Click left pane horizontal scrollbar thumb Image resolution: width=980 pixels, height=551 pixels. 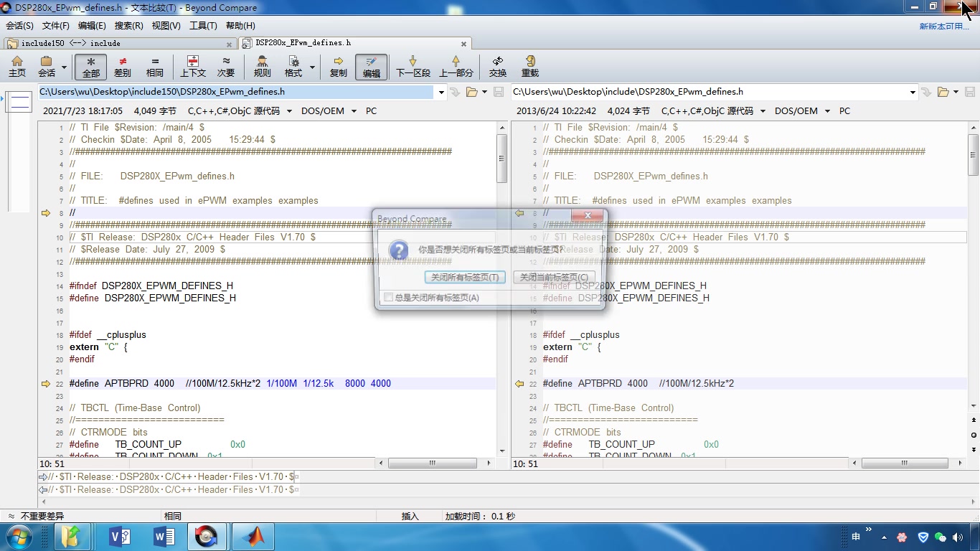[x=432, y=463]
